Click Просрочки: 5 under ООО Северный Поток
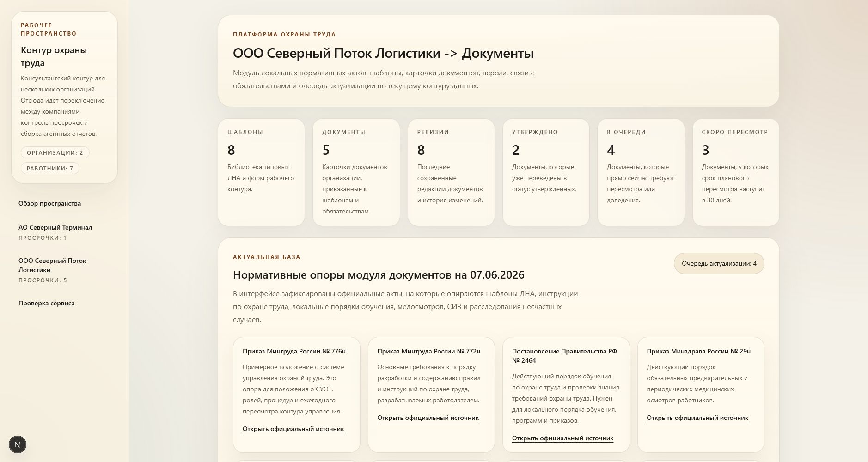The image size is (868, 462). click(43, 280)
